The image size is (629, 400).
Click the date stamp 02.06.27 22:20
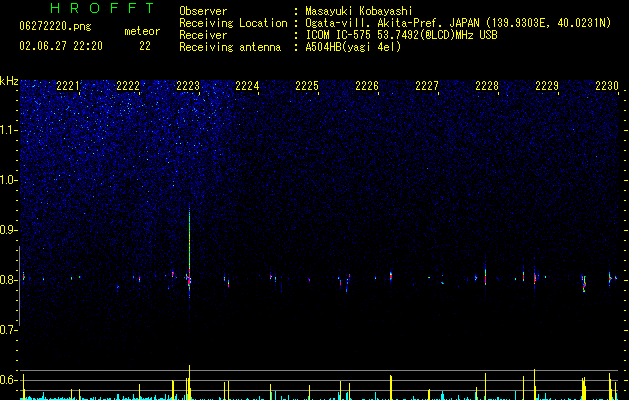(61, 46)
